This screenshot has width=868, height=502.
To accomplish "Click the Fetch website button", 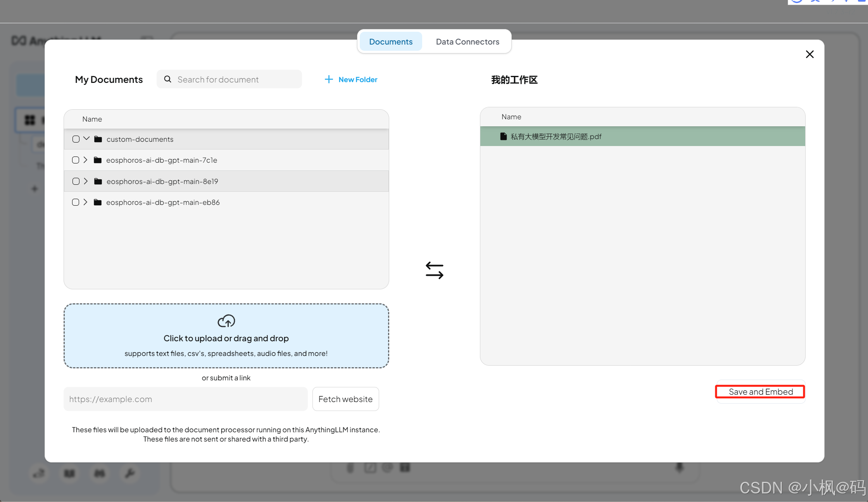I will tap(345, 399).
